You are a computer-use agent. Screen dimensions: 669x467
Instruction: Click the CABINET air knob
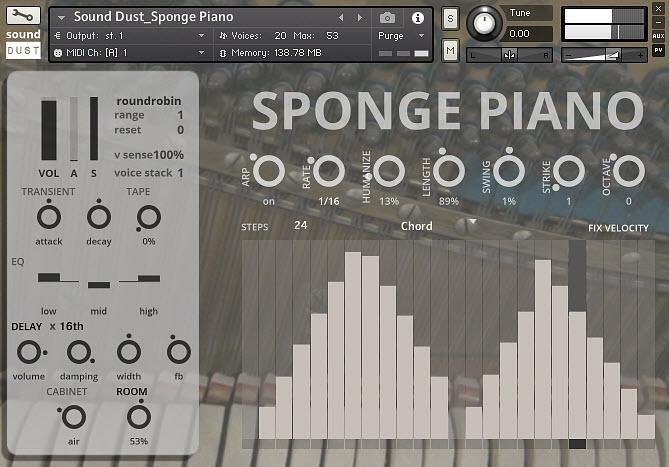[73, 417]
